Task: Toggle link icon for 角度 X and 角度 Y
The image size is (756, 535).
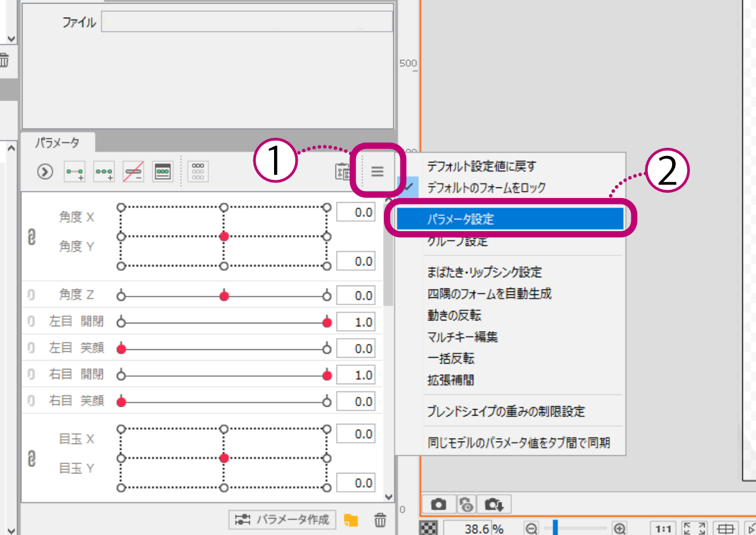Action: click(x=32, y=236)
